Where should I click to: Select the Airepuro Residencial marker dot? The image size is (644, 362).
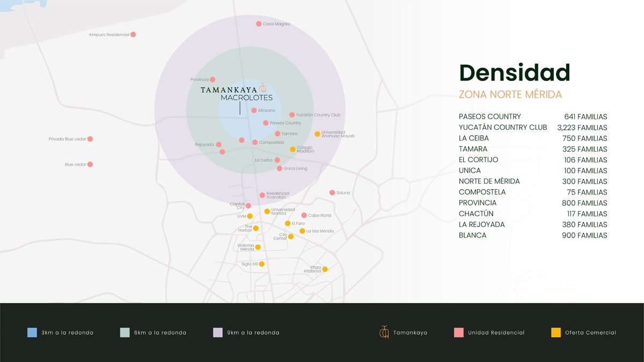pos(133,34)
